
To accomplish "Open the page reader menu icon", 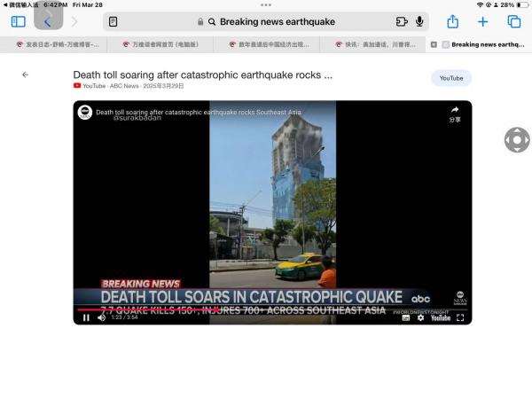I will pyautogui.click(x=113, y=21).
